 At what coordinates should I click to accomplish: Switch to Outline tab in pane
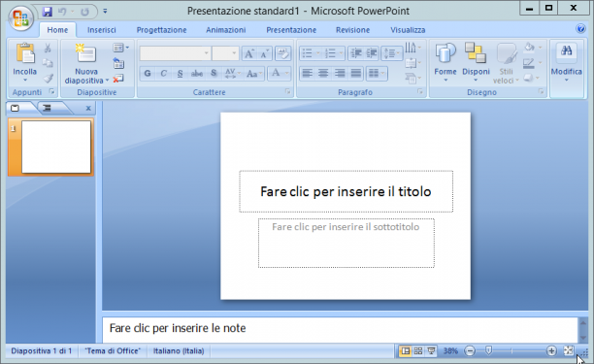(48, 109)
